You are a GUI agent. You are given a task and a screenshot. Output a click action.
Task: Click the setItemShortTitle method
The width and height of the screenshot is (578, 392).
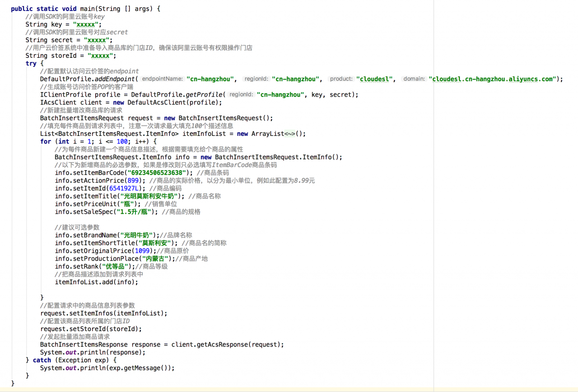click(x=104, y=243)
